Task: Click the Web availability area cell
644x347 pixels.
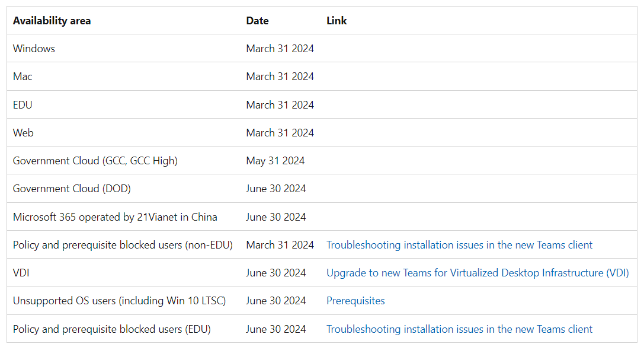Action: tap(23, 133)
